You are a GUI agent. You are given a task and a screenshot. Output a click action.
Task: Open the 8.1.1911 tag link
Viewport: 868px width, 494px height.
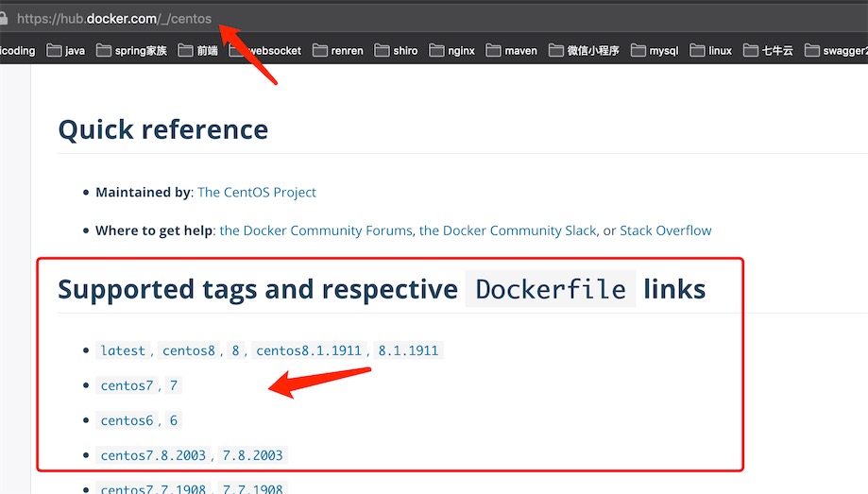(408, 350)
